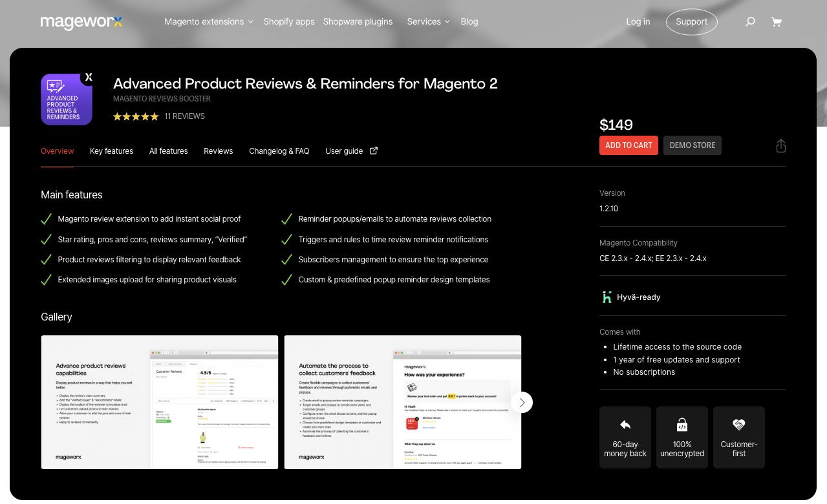The width and height of the screenshot is (827, 504).
Task: Click the ADD TO CART button
Action: pos(628,145)
